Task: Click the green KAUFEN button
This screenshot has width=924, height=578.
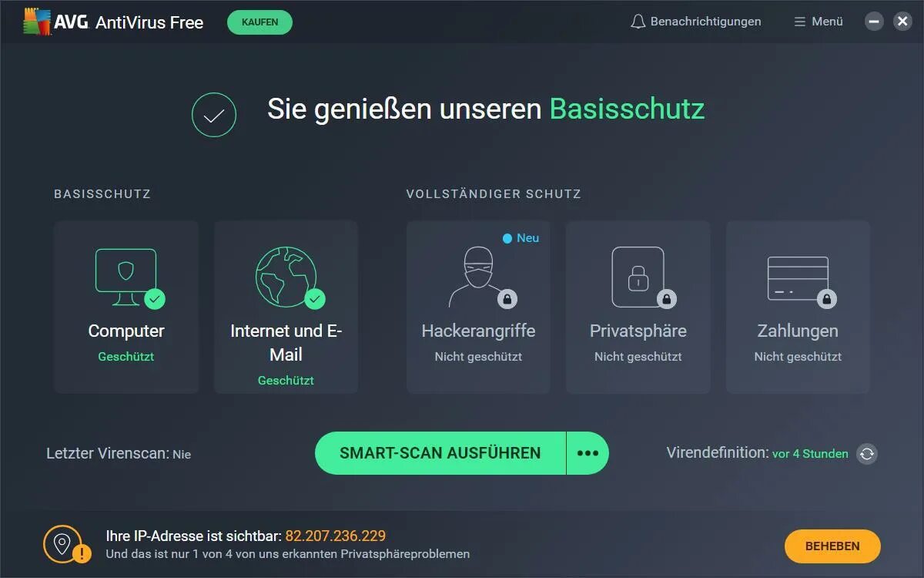Action: point(260,22)
